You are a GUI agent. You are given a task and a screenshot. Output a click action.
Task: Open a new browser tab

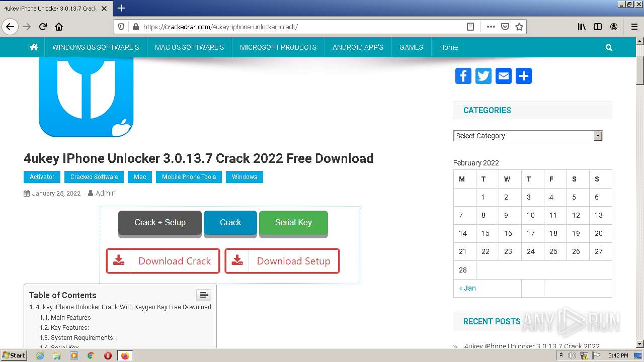point(121,8)
